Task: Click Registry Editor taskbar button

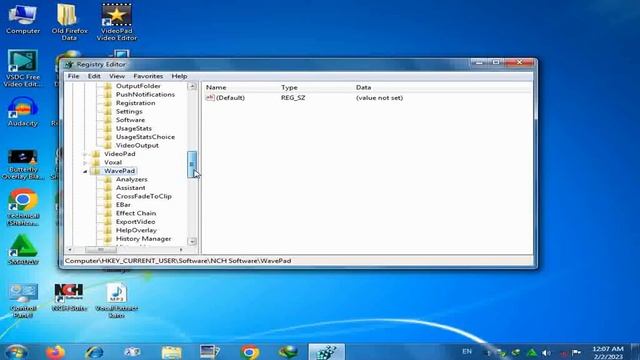Action: point(327,352)
